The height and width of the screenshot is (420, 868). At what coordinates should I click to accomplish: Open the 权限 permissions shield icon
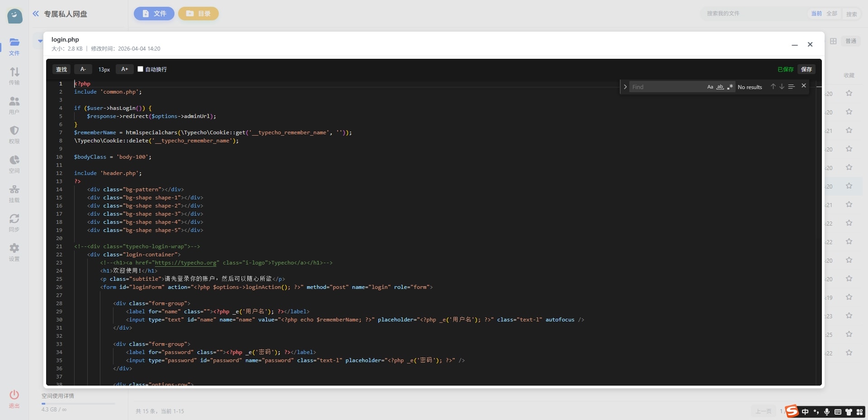pos(14,134)
